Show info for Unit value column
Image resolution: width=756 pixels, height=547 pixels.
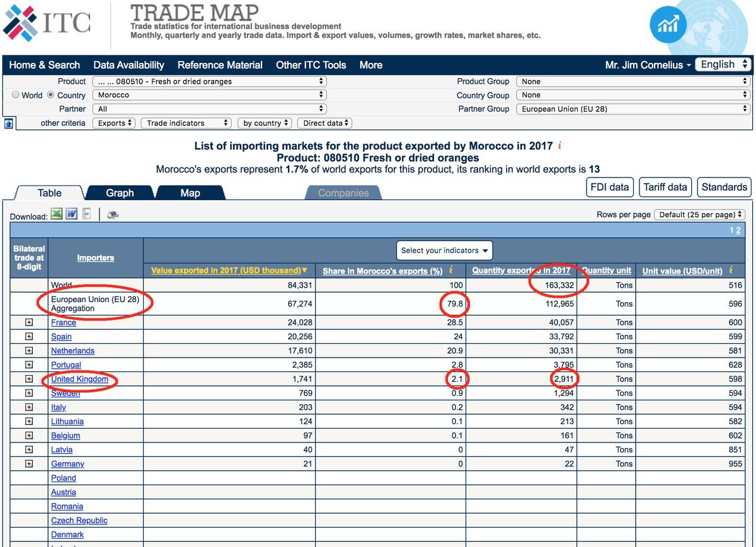pyautogui.click(x=730, y=270)
